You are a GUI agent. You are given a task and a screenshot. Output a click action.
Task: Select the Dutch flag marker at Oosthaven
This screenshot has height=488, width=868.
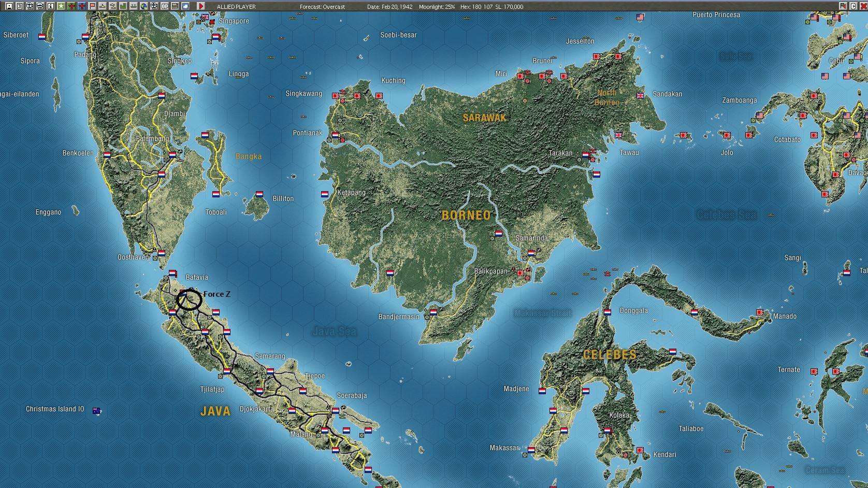pyautogui.click(x=162, y=253)
